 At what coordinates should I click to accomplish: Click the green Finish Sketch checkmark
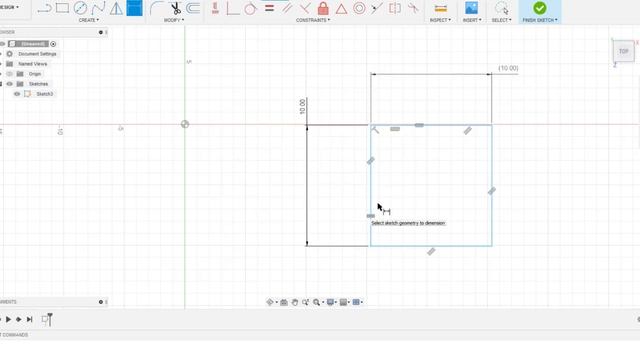(x=540, y=8)
